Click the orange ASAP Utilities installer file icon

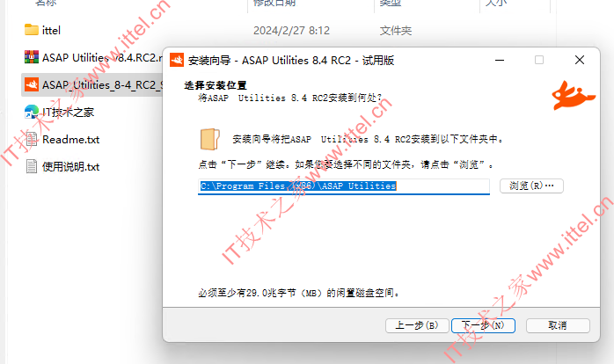(x=32, y=84)
